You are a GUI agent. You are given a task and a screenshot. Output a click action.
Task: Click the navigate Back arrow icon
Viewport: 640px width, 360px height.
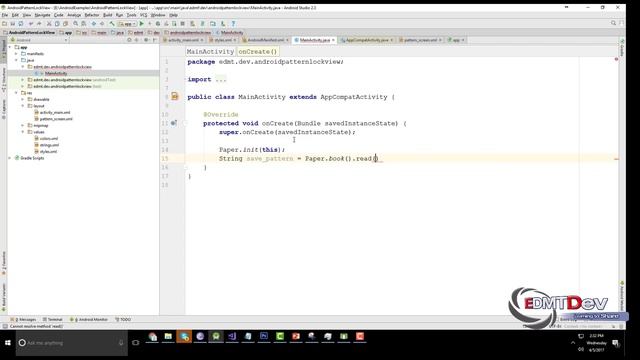(x=94, y=24)
